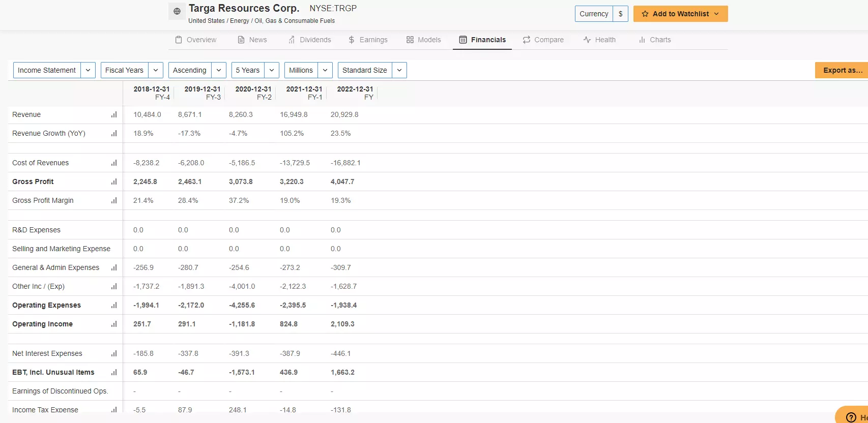This screenshot has height=423, width=868.
Task: Open the chart icon for Revenue Growth (YoY)
Action: [x=114, y=134]
